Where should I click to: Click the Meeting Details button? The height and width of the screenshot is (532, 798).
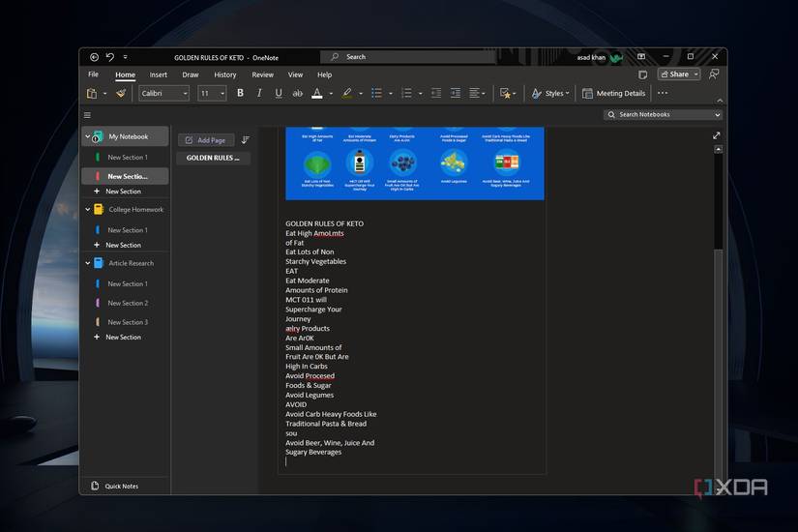coord(614,93)
